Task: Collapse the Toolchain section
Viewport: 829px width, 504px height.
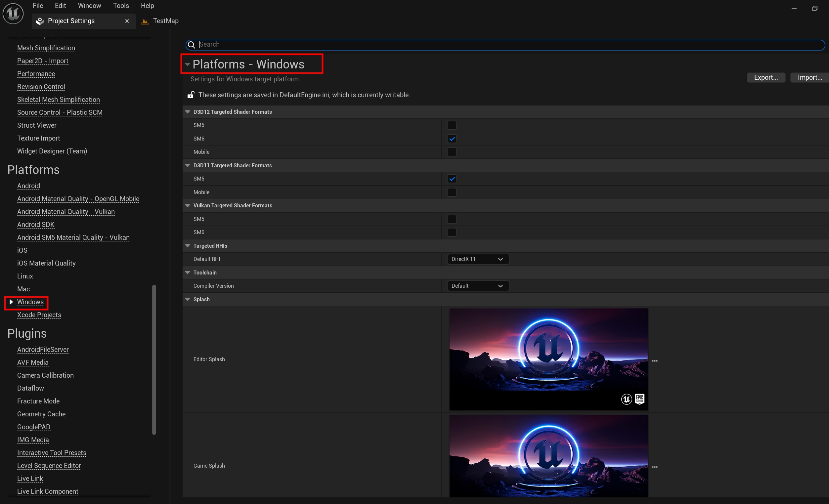Action: 187,273
